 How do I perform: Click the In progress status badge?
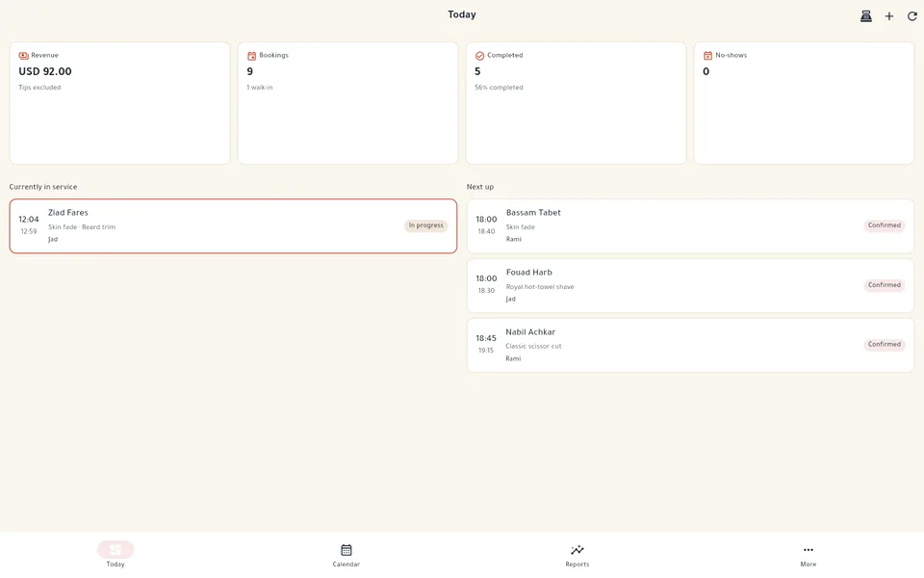tap(426, 225)
